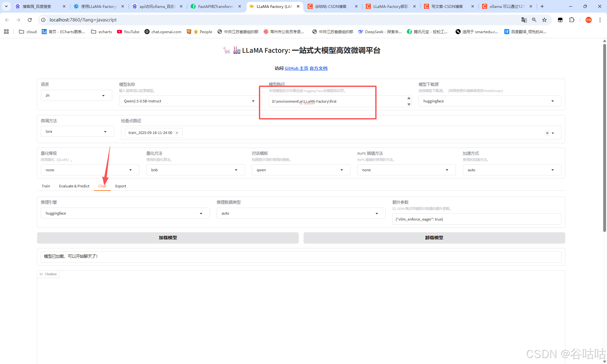Open the GitHub 主页 link

(x=296, y=68)
